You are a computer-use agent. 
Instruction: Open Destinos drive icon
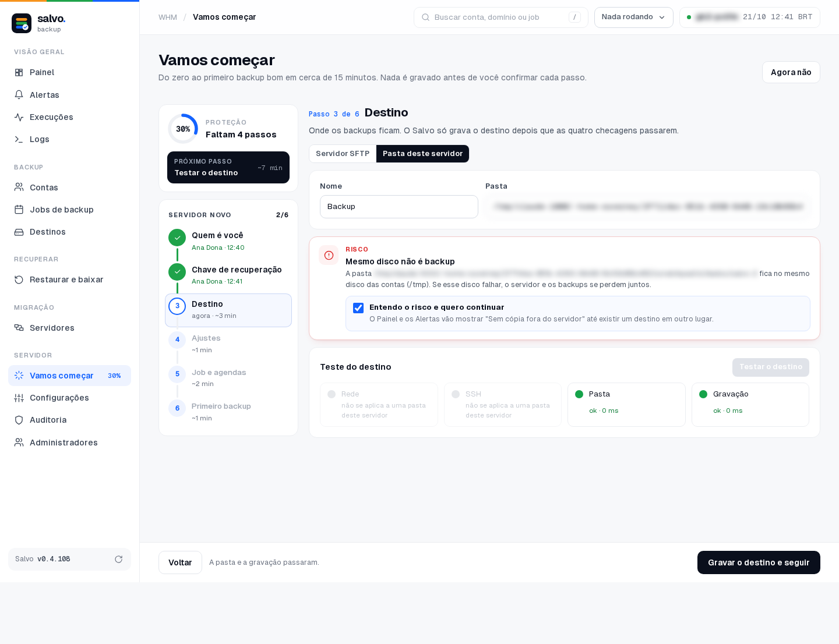(x=19, y=232)
